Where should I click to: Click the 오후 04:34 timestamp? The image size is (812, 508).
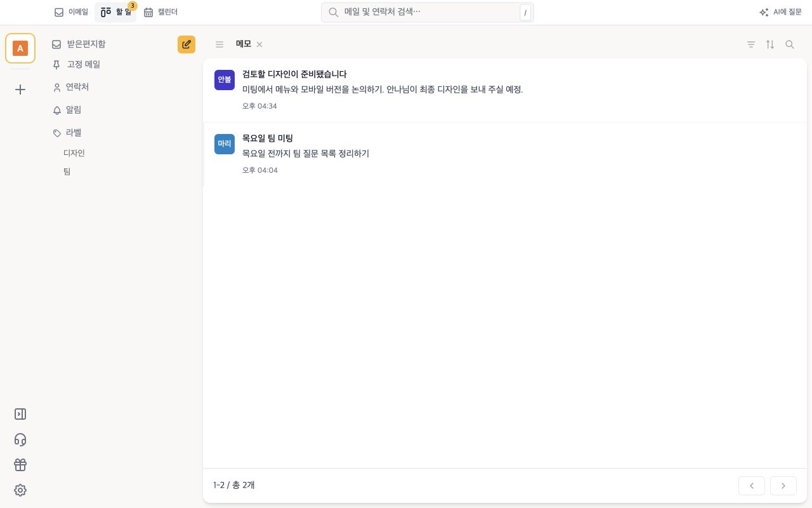pos(259,106)
